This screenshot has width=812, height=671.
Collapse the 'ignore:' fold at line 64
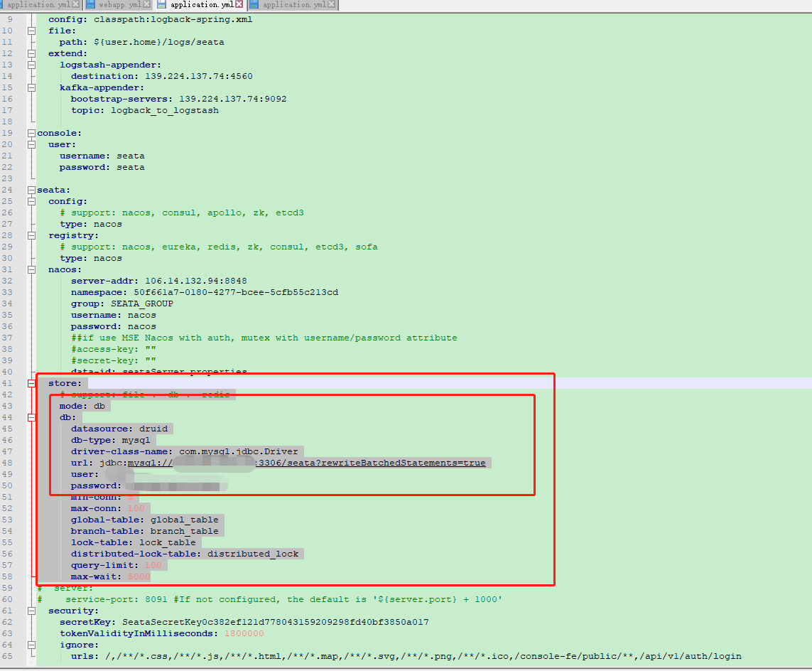[31, 645]
